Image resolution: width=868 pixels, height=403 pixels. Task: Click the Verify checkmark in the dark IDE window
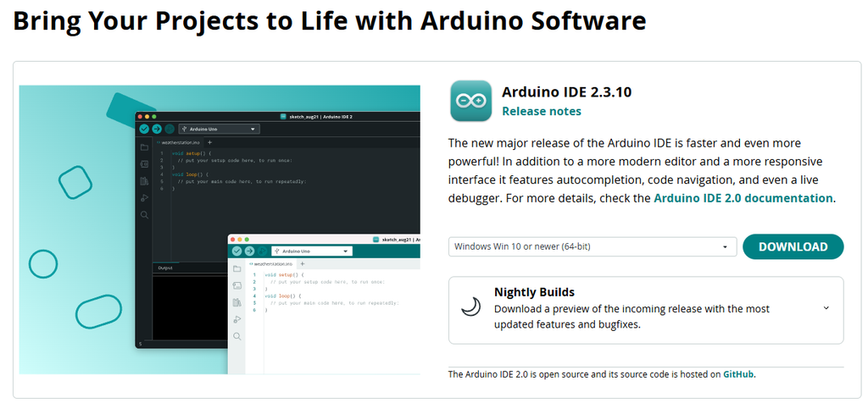144,129
